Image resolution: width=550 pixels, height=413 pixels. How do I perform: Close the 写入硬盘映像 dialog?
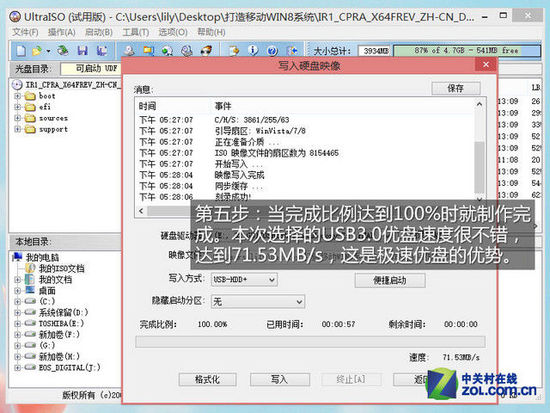486,65
